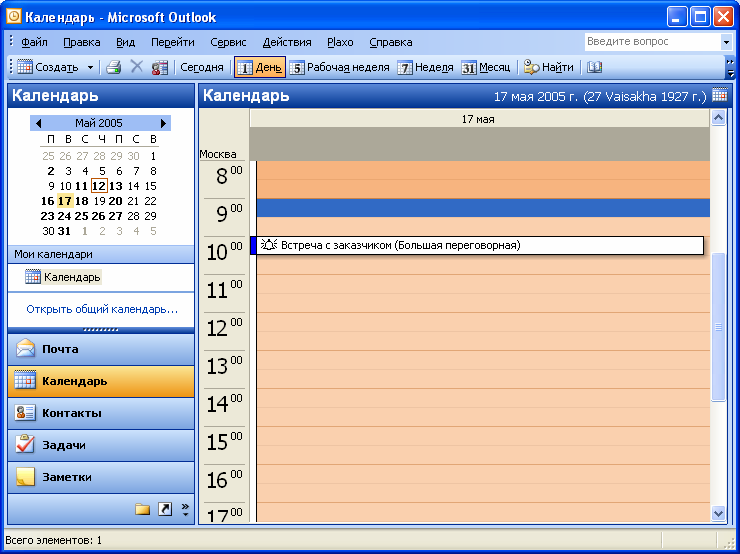Open configure buttons chevron in navigation pane
The height and width of the screenshot is (554, 740).
tap(185, 510)
